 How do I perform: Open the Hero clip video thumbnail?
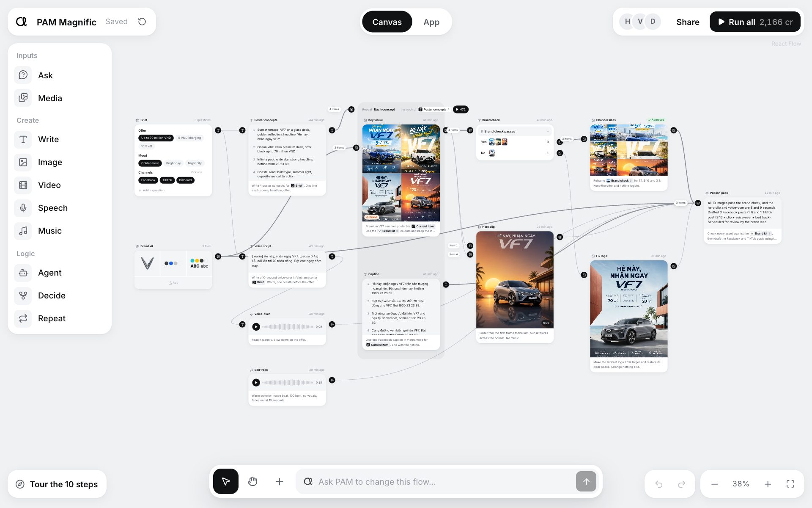515,279
